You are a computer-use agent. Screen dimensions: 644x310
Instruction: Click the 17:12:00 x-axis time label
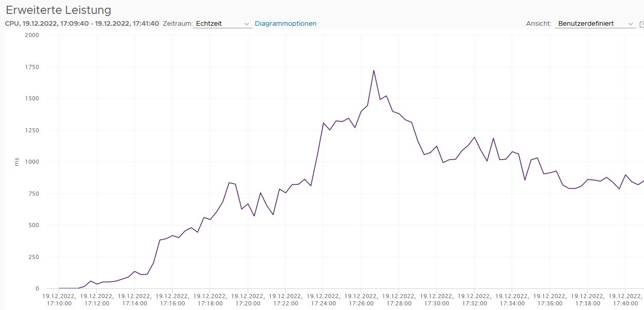[97, 300]
